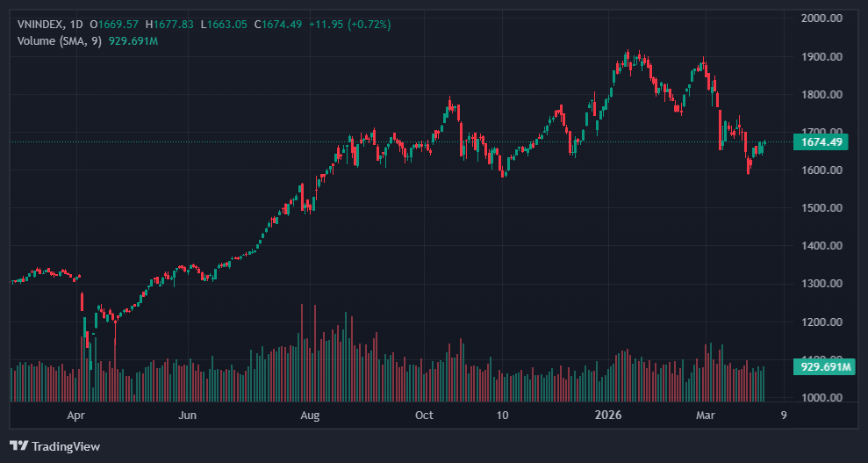This screenshot has width=868, height=463.
Task: Click the 2000.00 price scale label
Action: pyautogui.click(x=821, y=18)
